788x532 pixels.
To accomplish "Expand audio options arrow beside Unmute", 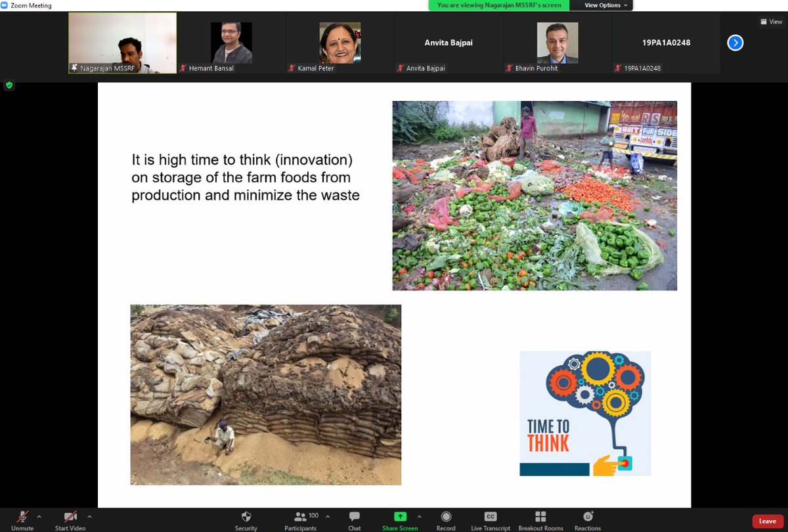I will tap(39, 516).
